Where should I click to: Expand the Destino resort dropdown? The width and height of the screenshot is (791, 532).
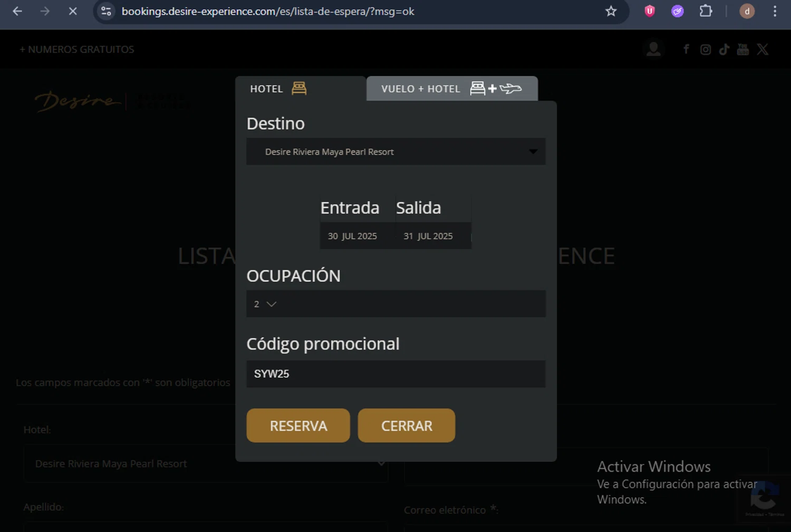click(395, 152)
